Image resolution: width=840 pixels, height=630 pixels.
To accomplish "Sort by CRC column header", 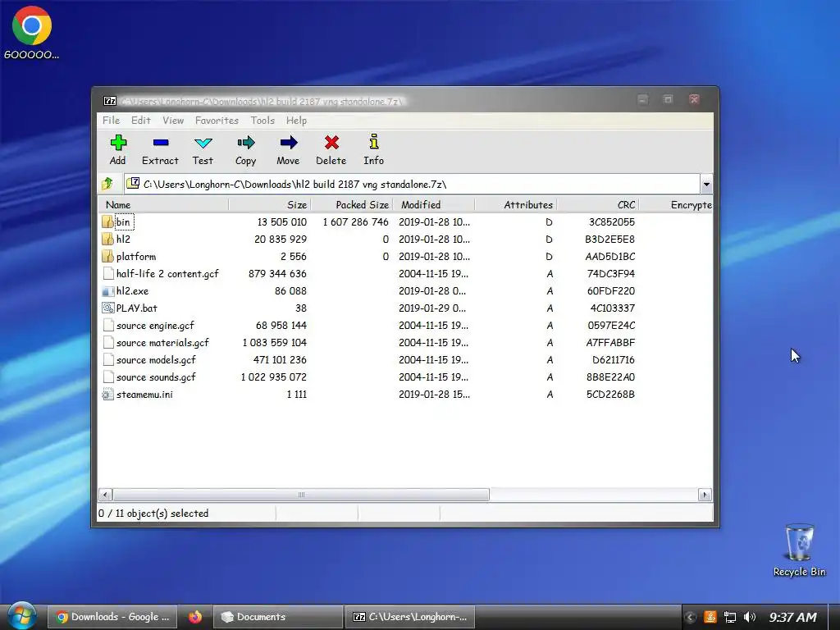I will click(598, 204).
